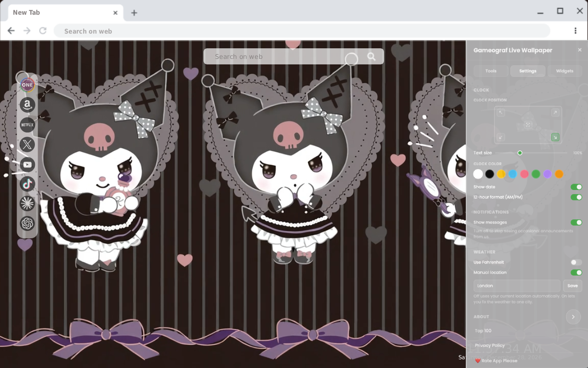Open the ChatGPT shortcut icon
Viewport: 588px width, 368px height.
pyautogui.click(x=28, y=224)
